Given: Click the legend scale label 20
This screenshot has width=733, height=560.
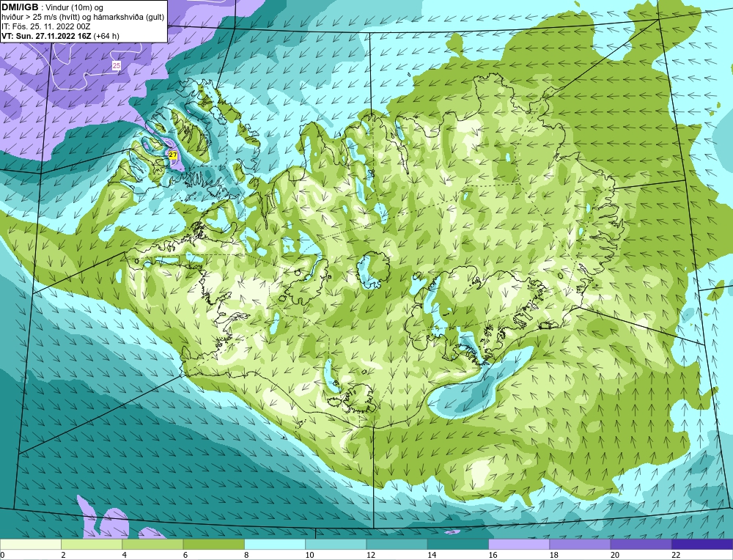Looking at the screenshot, I should click(x=614, y=556).
